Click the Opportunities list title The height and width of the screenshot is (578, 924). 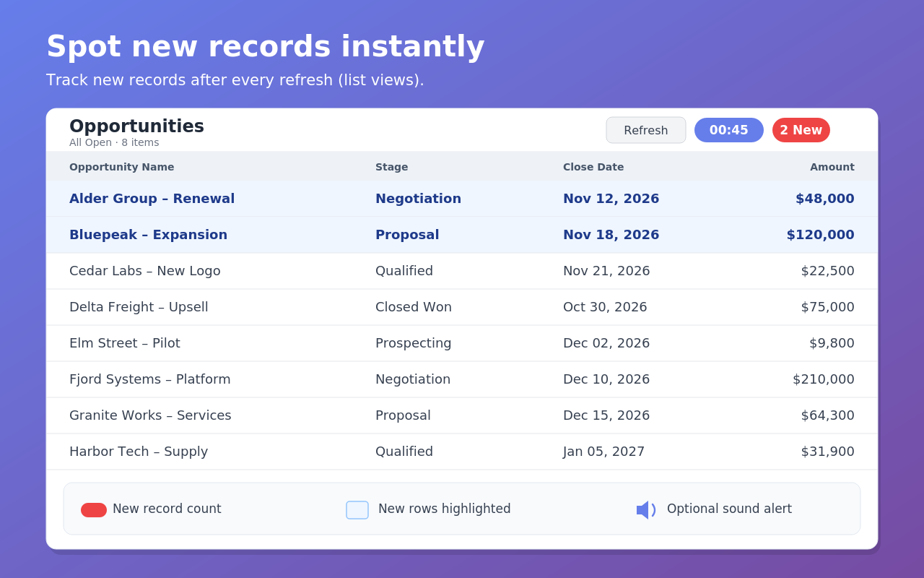click(x=136, y=126)
